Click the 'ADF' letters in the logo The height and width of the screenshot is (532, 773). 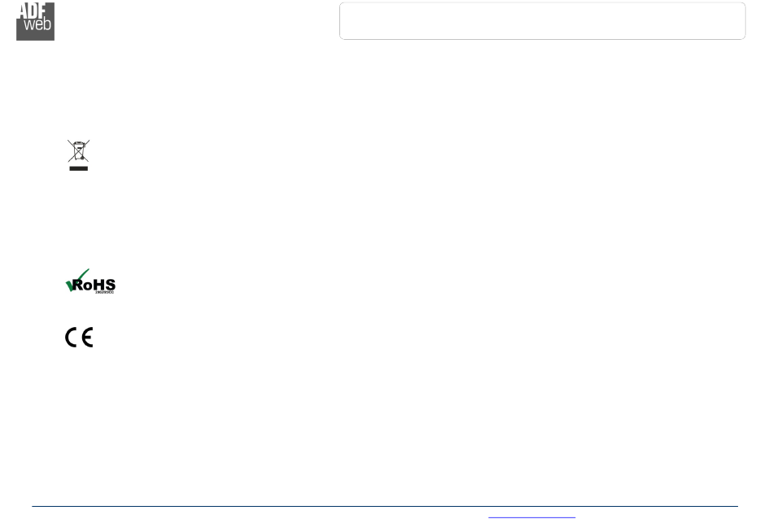coord(33,11)
